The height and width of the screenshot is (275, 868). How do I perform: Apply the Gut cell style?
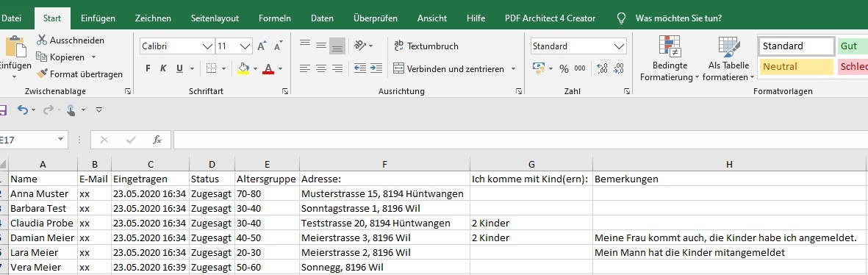853,46
